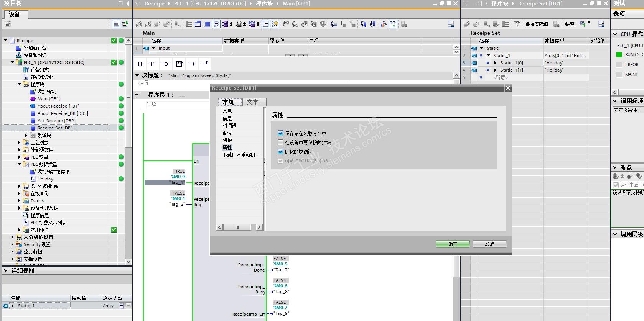Select About Receipe [FB1] block in tree
Viewport: 644px width, 321px height.
pyautogui.click(x=58, y=106)
